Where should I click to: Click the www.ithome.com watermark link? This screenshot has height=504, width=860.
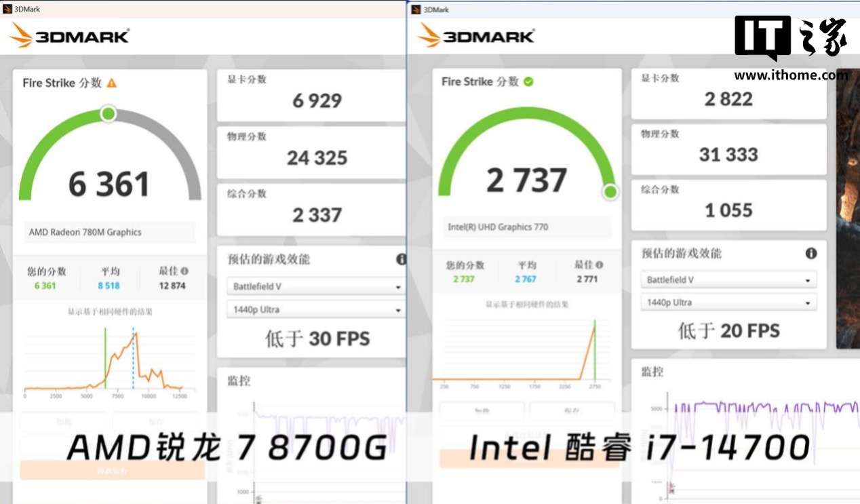point(790,75)
